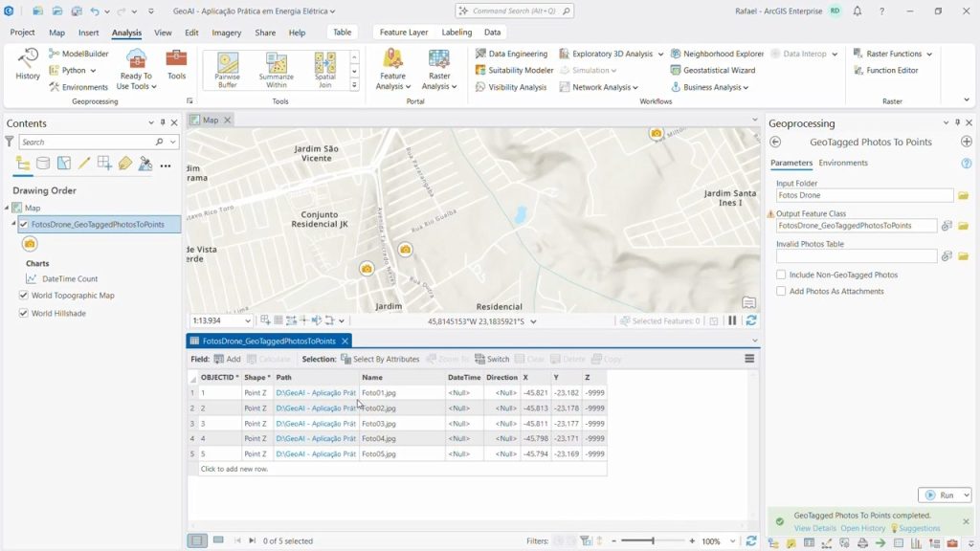Viewport: 980px width, 551px height.
Task: Open Raster Analysis portal tools
Action: 438,69
